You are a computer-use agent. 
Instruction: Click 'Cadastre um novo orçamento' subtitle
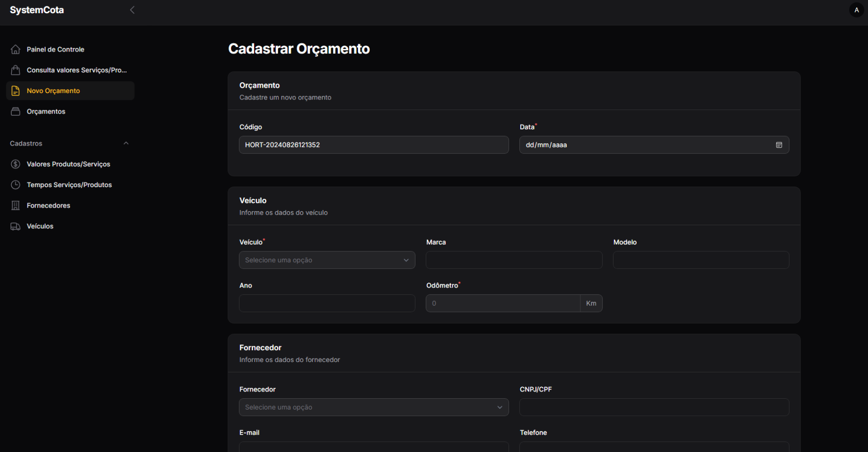point(285,98)
